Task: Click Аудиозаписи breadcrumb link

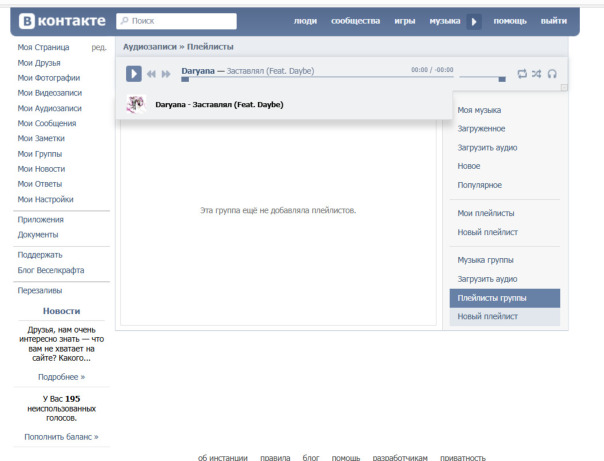Action: click(150, 47)
